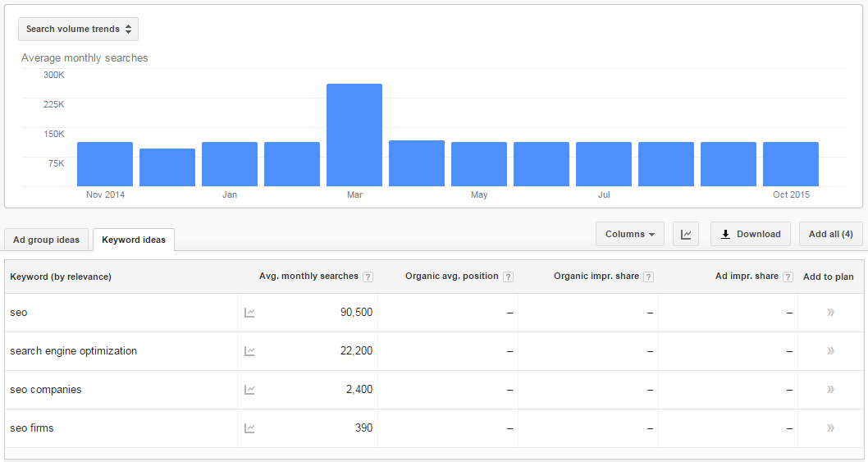
Task: Switch to the Ad group ideas tab
Action: pyautogui.click(x=47, y=240)
